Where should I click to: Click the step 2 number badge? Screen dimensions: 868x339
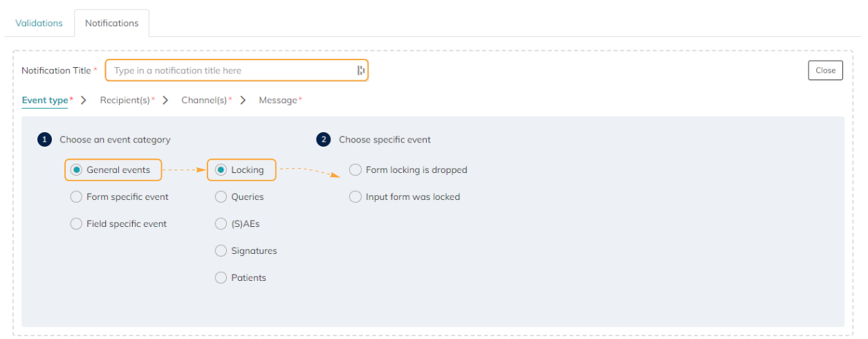(x=324, y=140)
